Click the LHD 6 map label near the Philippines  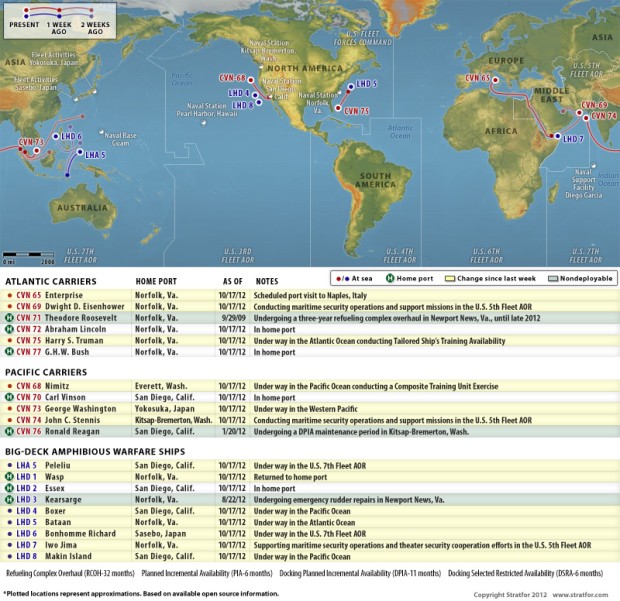click(71, 136)
